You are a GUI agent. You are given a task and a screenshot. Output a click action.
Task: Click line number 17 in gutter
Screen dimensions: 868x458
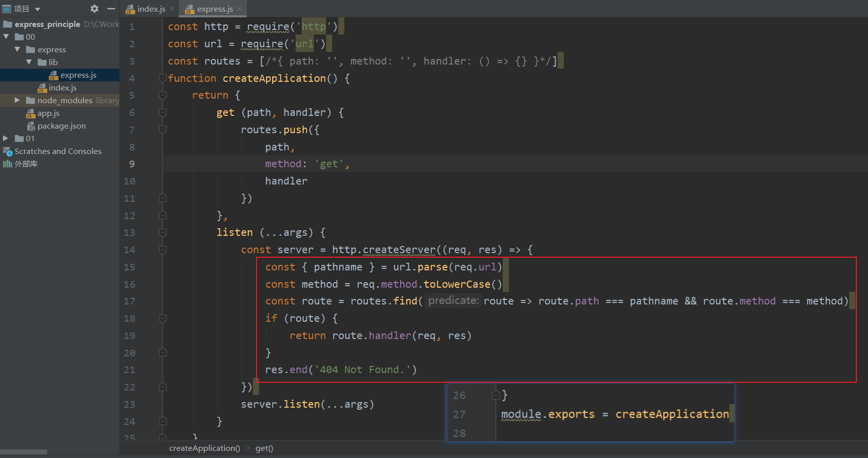(130, 301)
